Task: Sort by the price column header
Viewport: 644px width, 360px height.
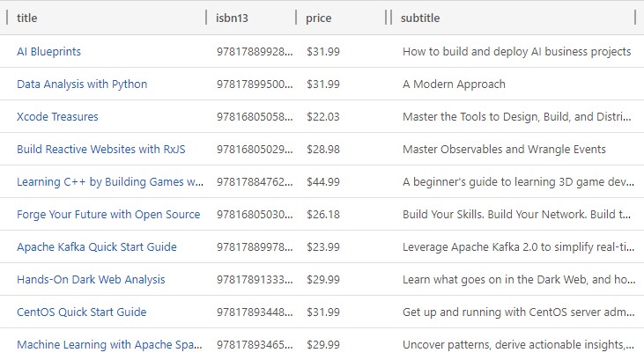Action: [x=318, y=18]
